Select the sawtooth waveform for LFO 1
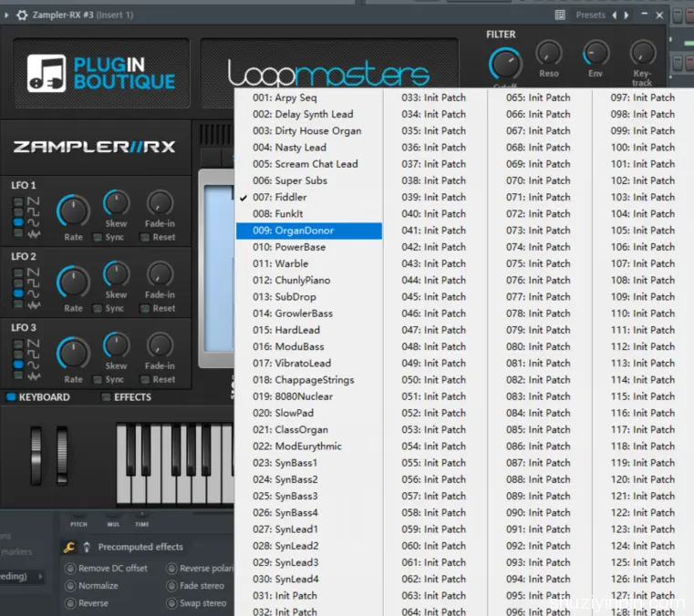 click(18, 200)
